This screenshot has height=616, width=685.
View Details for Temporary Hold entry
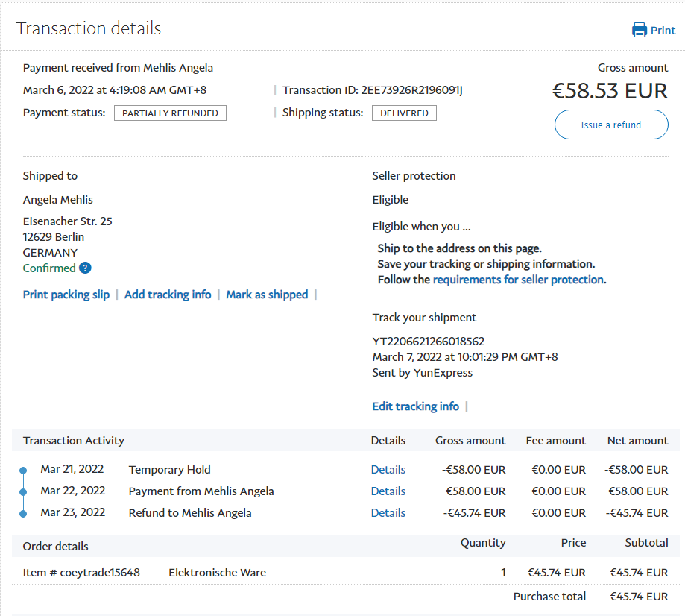coord(388,470)
